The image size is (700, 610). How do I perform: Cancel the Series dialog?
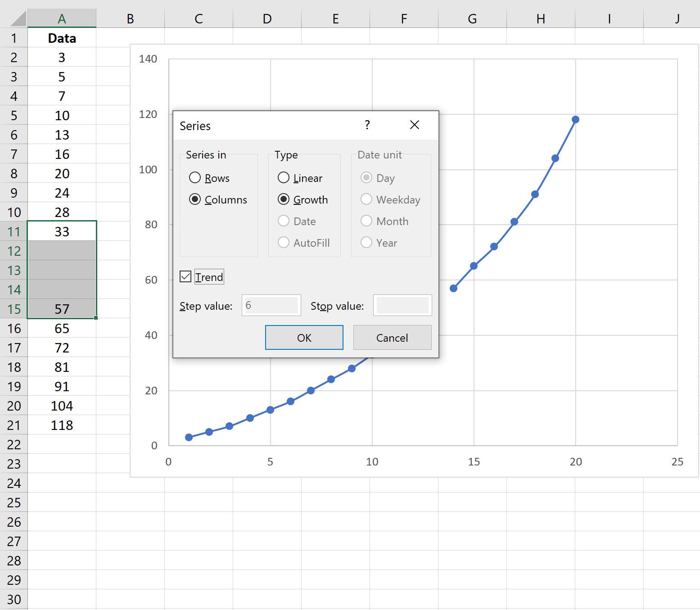click(x=392, y=337)
